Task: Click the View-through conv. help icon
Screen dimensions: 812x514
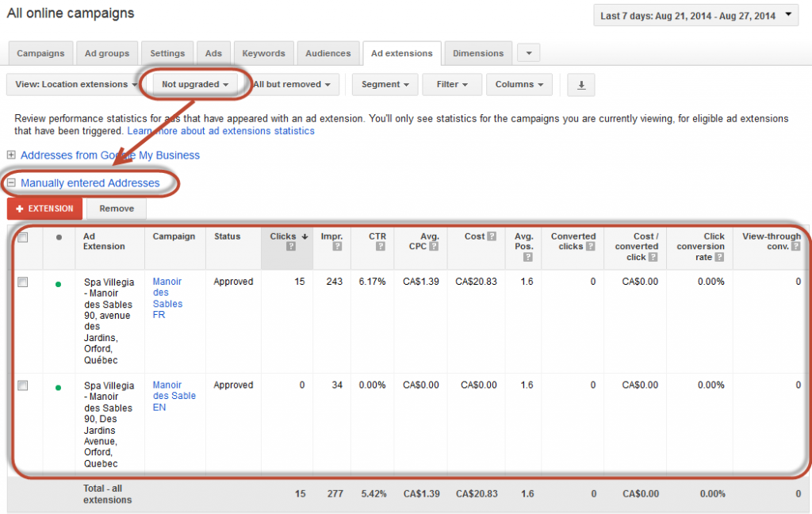Action: tap(795, 247)
